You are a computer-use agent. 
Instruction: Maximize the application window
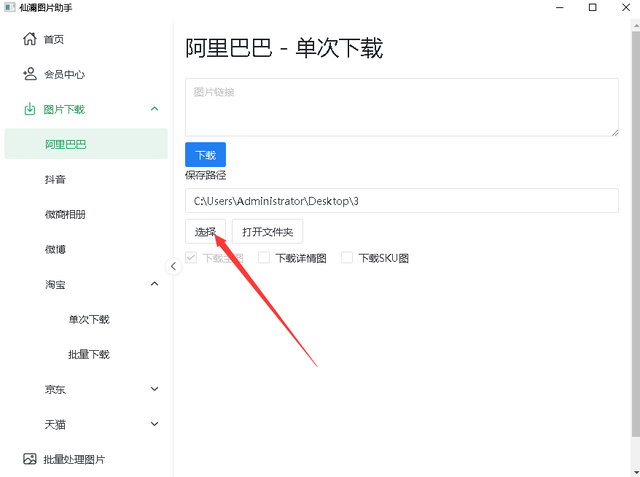click(593, 7)
